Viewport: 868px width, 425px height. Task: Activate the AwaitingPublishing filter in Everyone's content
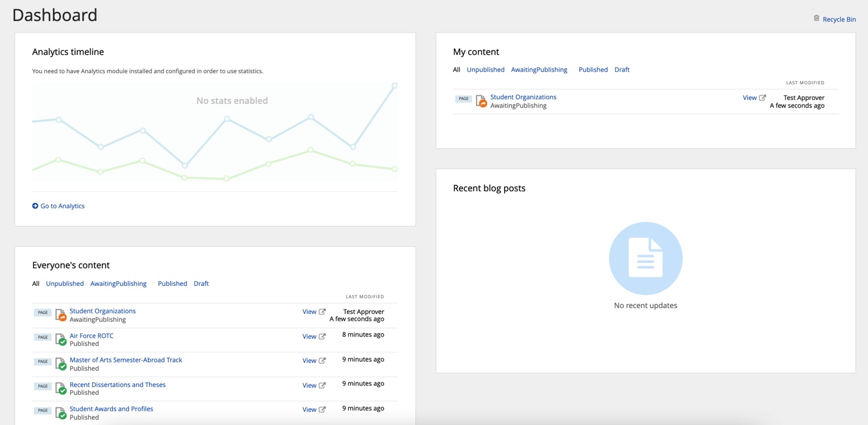click(x=118, y=283)
